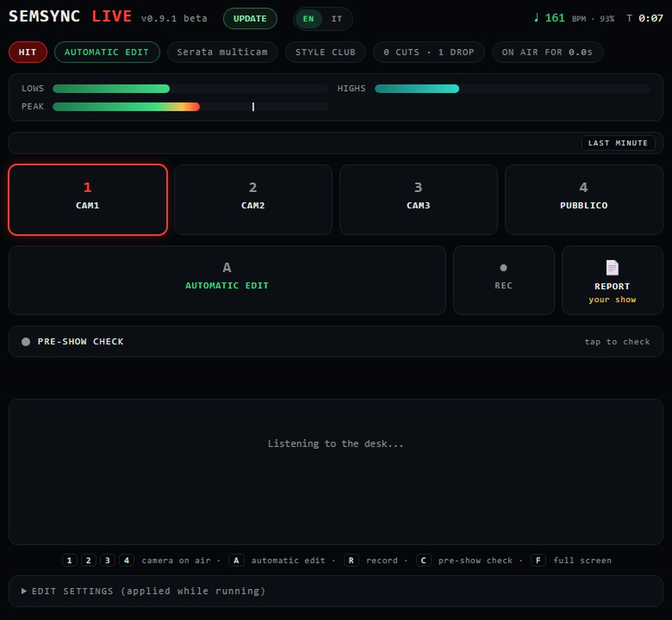Start recording with the REC button
The width and height of the screenshot is (672, 620).
504,280
